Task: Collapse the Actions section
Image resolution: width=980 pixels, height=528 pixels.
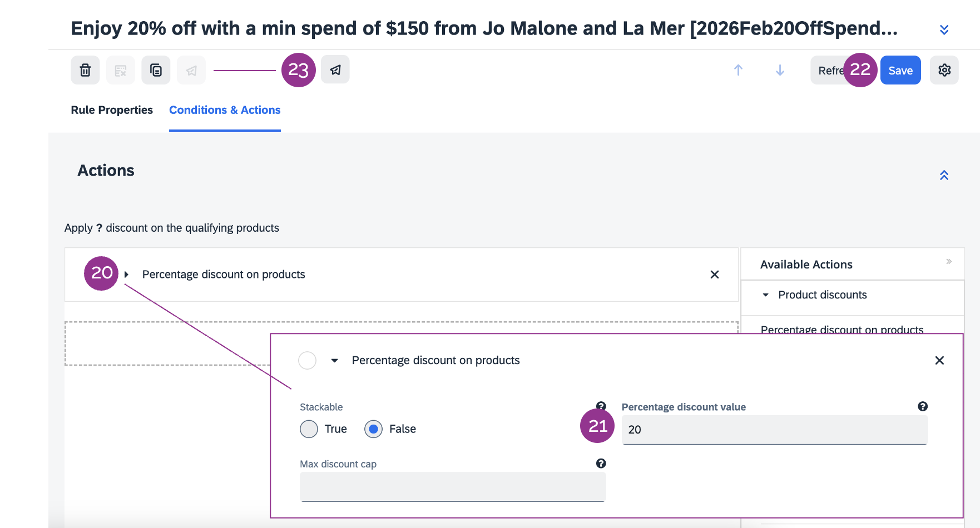Action: coord(944,176)
